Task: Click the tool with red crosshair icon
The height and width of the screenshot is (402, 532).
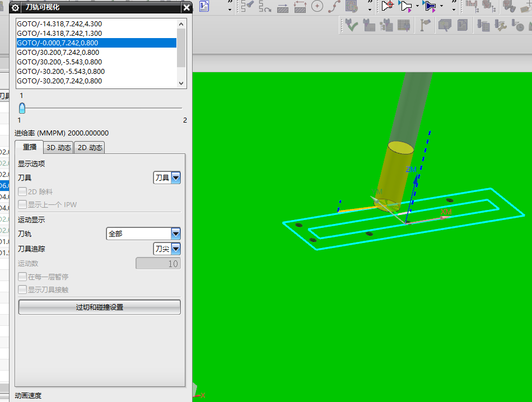Action: pos(387,6)
